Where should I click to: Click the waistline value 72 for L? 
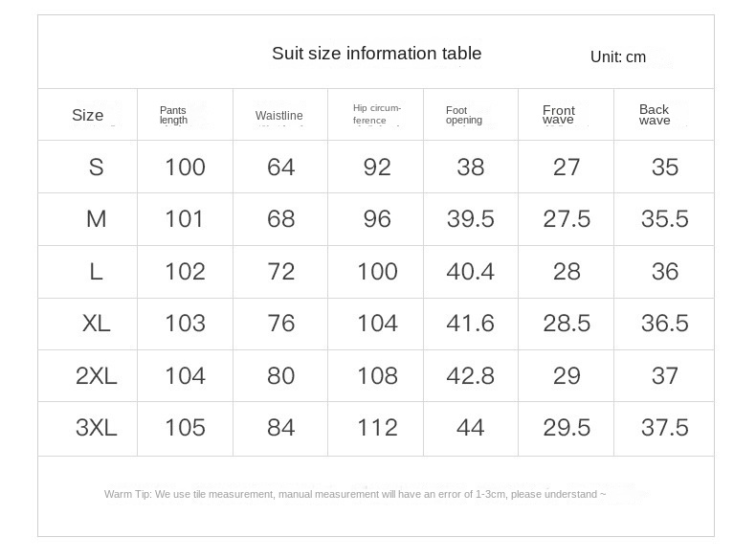280,272
